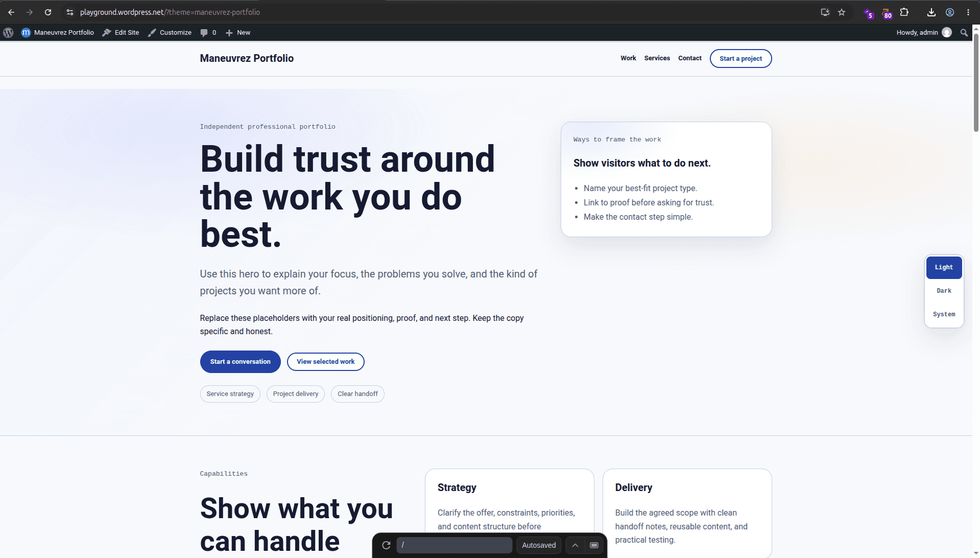Open the Extensions puzzle icon

(904, 12)
